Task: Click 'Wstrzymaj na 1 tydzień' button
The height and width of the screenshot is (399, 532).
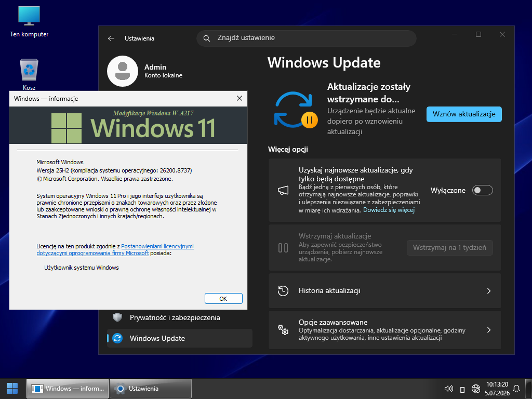Action: [x=449, y=248]
